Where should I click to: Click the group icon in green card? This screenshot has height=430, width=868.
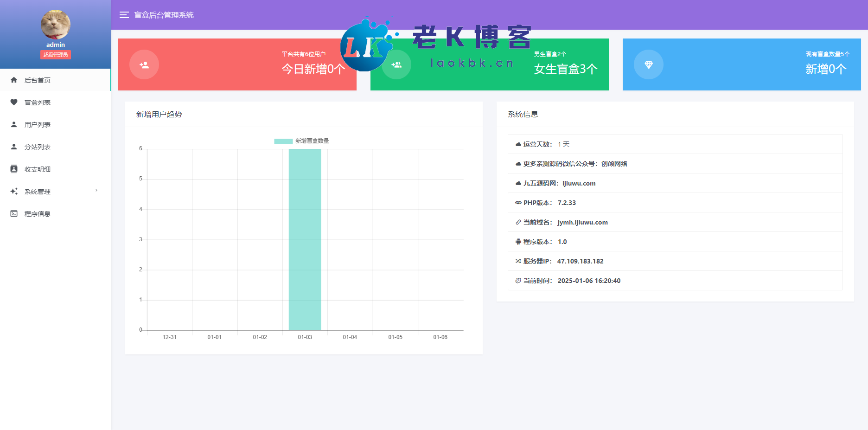396,65
